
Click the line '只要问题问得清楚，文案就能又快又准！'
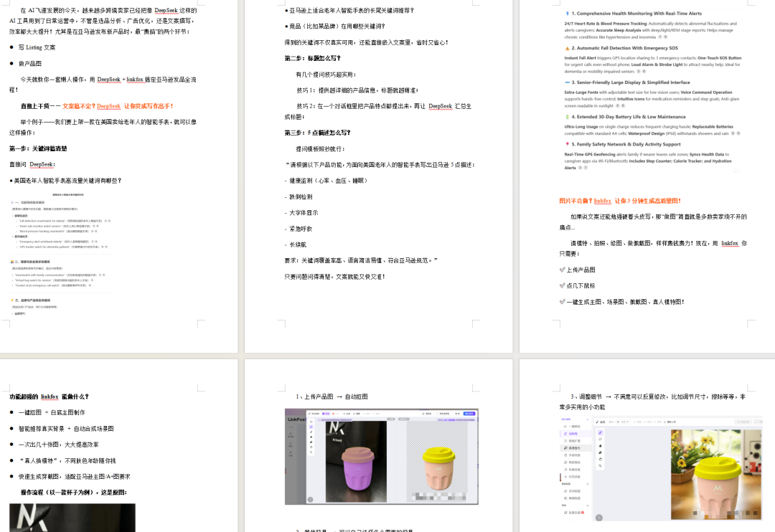(334, 277)
